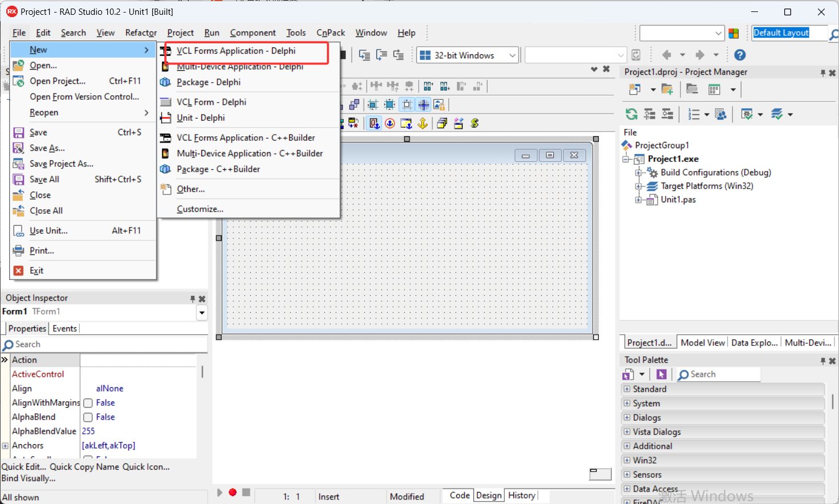The height and width of the screenshot is (504, 839).
Task: Pin the Project Manager panel
Action: pos(823,73)
